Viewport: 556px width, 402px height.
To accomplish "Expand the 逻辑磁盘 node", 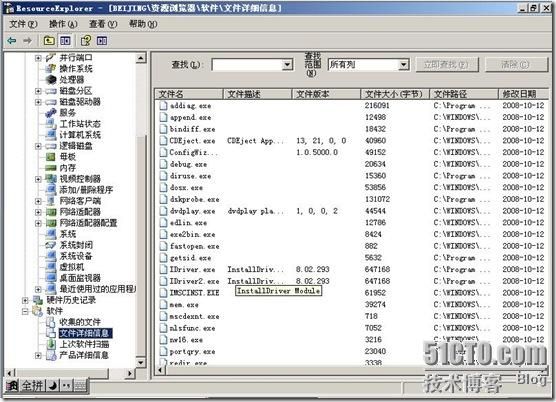I will [38, 146].
